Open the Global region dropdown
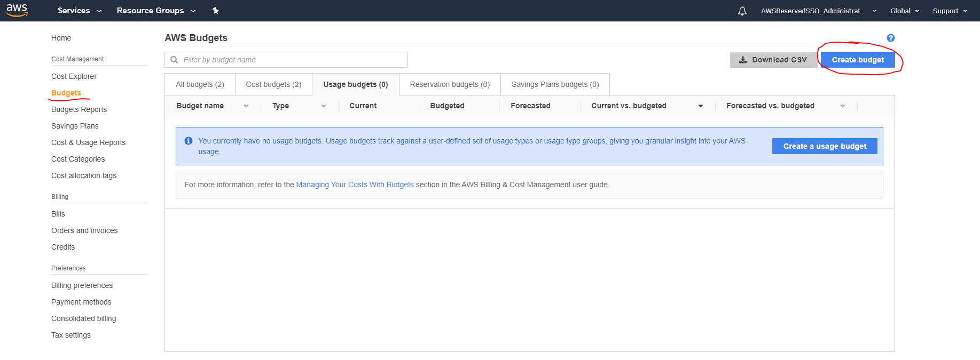Viewport: 980px width, 360px height. pyautogui.click(x=905, y=11)
